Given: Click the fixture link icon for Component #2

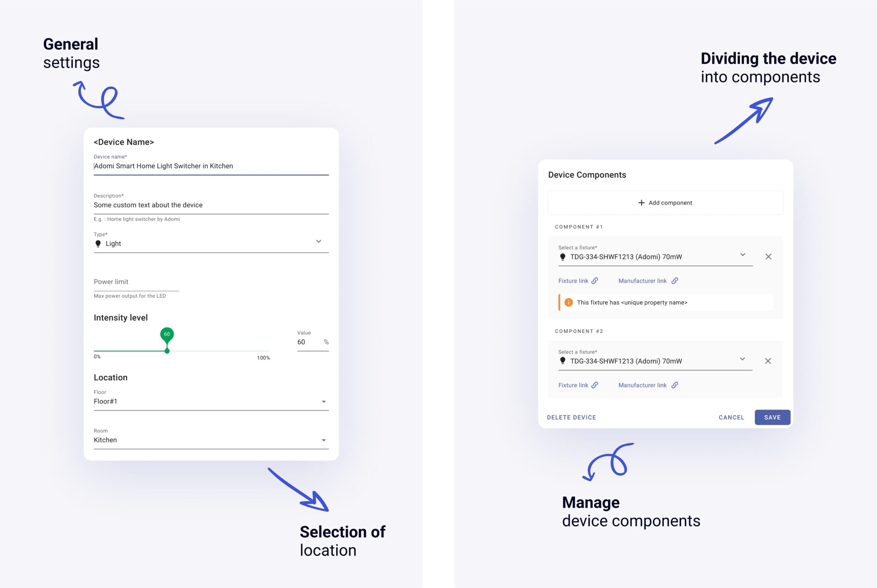Looking at the screenshot, I should [595, 385].
